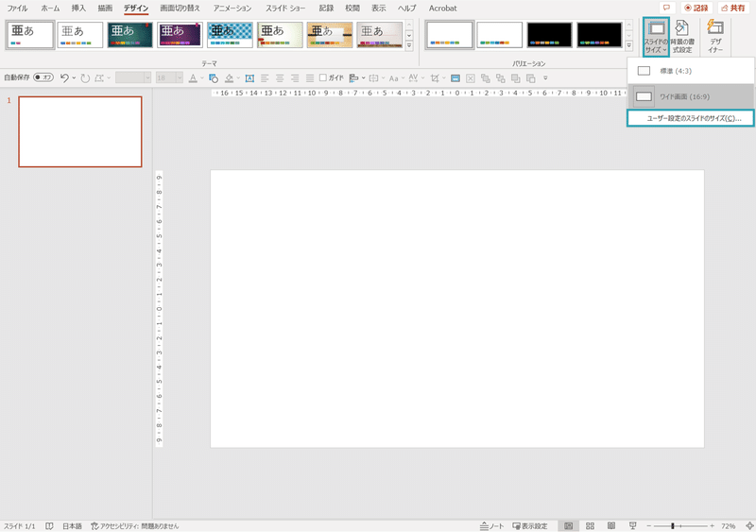756x532 pixels.
Task: Switch to slide sorter view in the status bar
Action: click(x=590, y=525)
